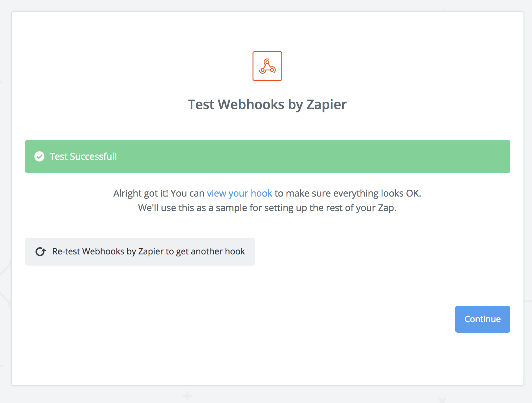Image resolution: width=532 pixels, height=403 pixels.
Task: Click the 'Test Successful!' message text
Action: 83,156
